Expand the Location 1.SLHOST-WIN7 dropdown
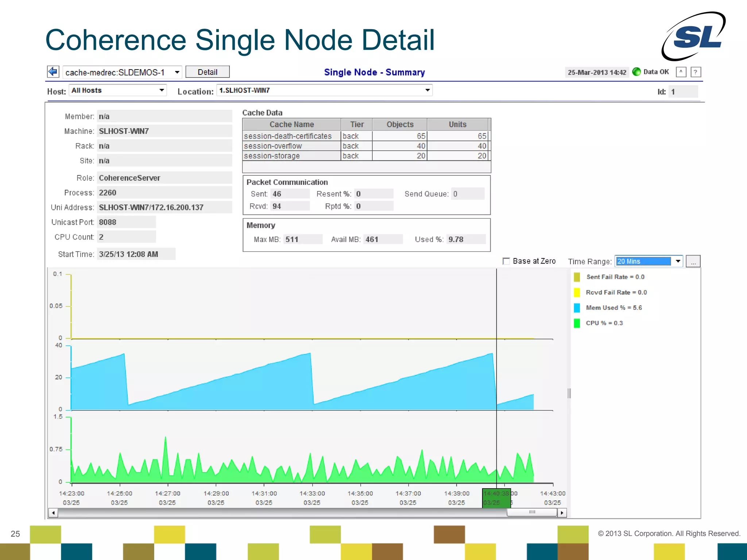 pos(427,90)
